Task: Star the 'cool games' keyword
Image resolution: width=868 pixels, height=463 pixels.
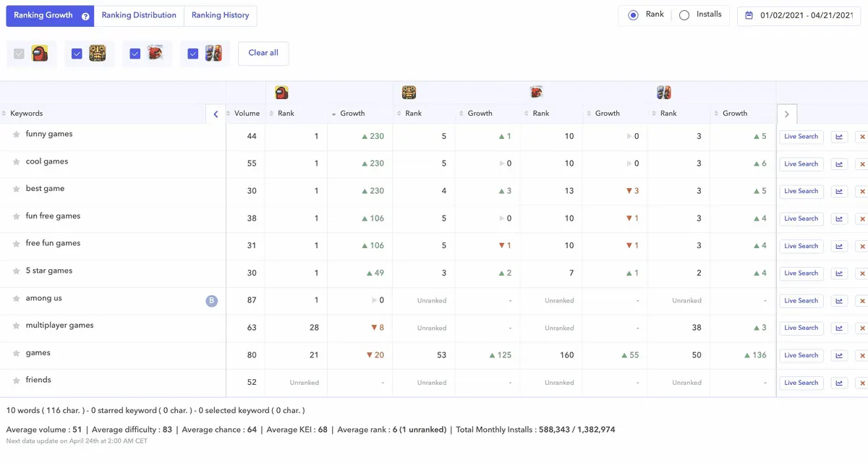Action: (x=16, y=162)
